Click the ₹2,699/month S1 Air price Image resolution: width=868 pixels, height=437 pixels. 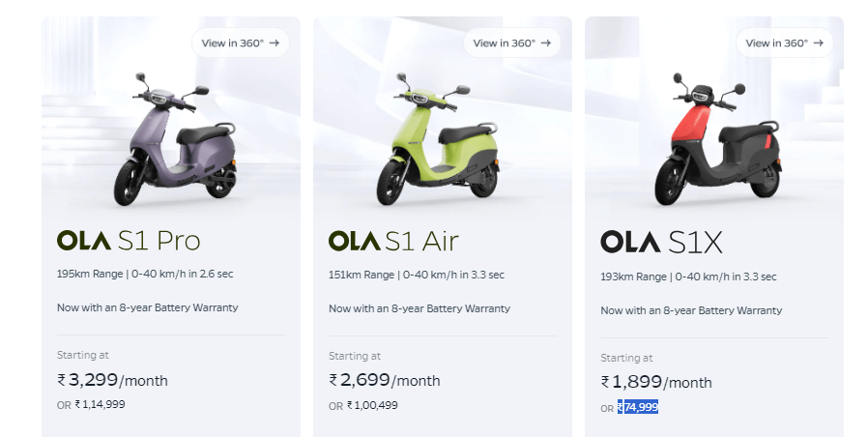click(x=385, y=380)
